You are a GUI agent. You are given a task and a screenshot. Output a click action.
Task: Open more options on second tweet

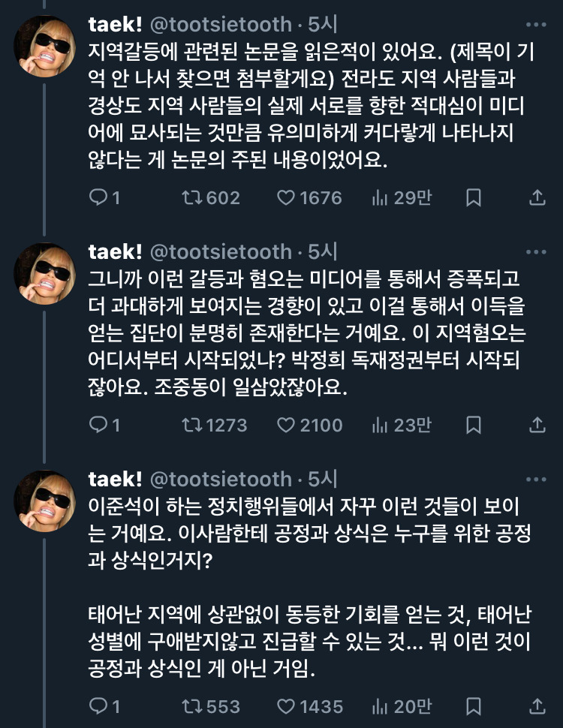tap(536, 251)
